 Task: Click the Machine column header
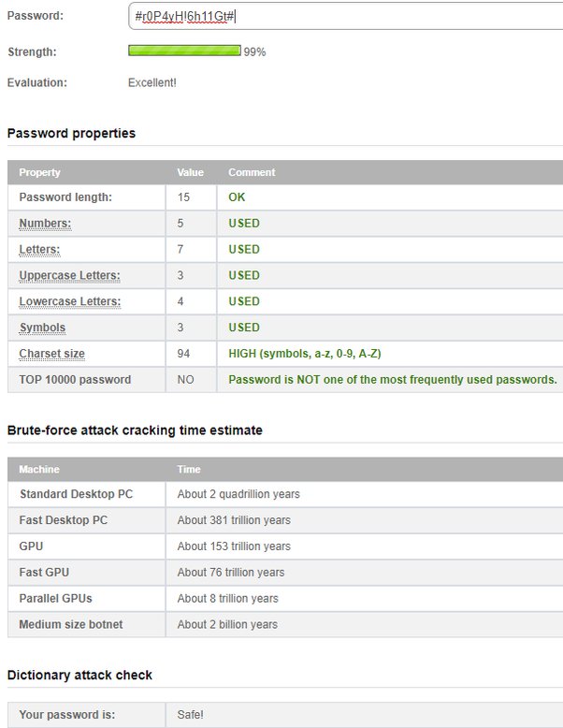point(38,470)
